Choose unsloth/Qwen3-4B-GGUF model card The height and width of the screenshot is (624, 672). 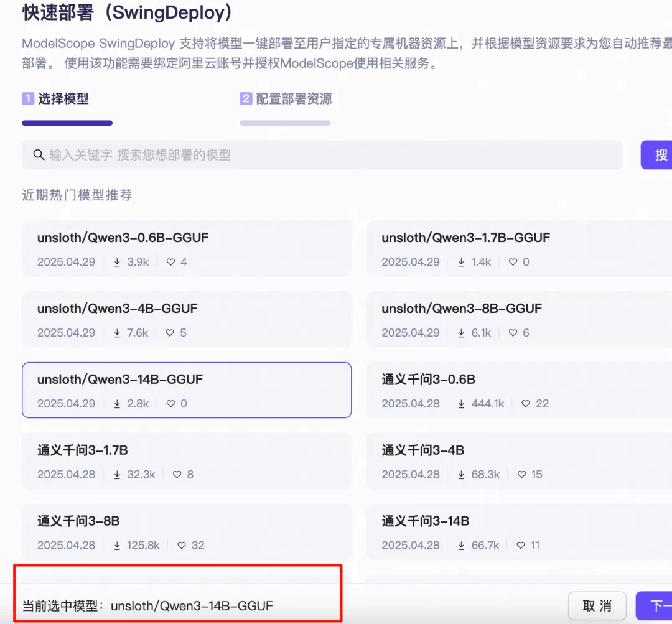click(x=187, y=319)
